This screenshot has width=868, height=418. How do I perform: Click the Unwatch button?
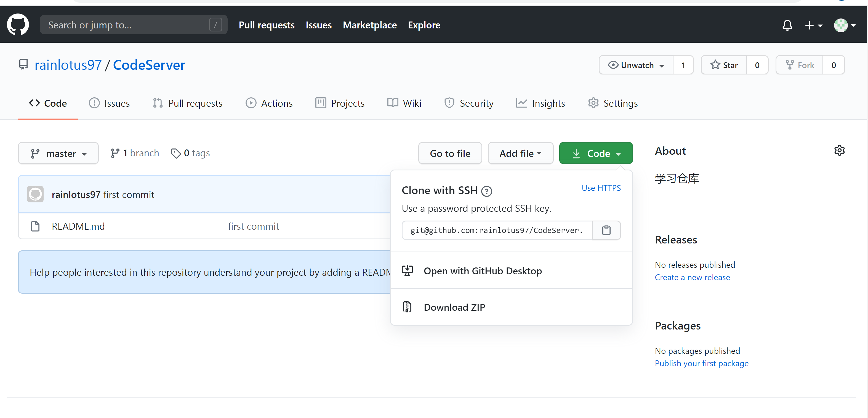click(636, 65)
